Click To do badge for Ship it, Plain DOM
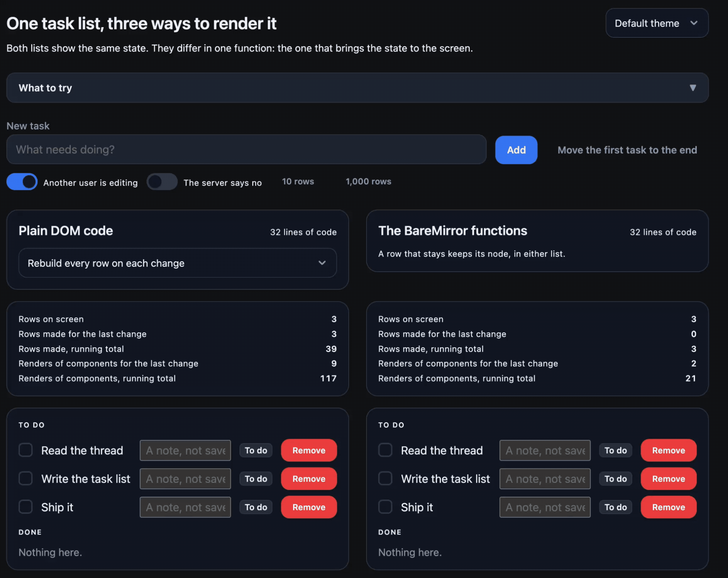Viewport: 728px width, 578px height. pos(256,507)
